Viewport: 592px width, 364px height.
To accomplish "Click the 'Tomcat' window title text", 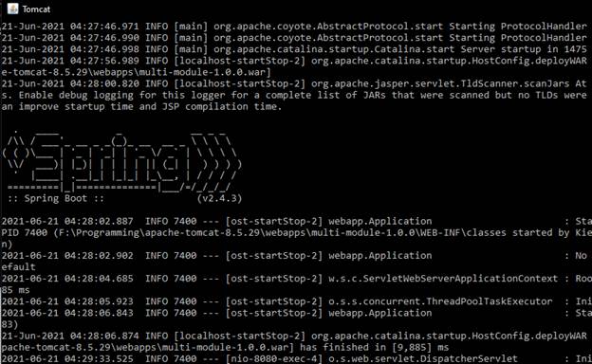I will (x=36, y=9).
